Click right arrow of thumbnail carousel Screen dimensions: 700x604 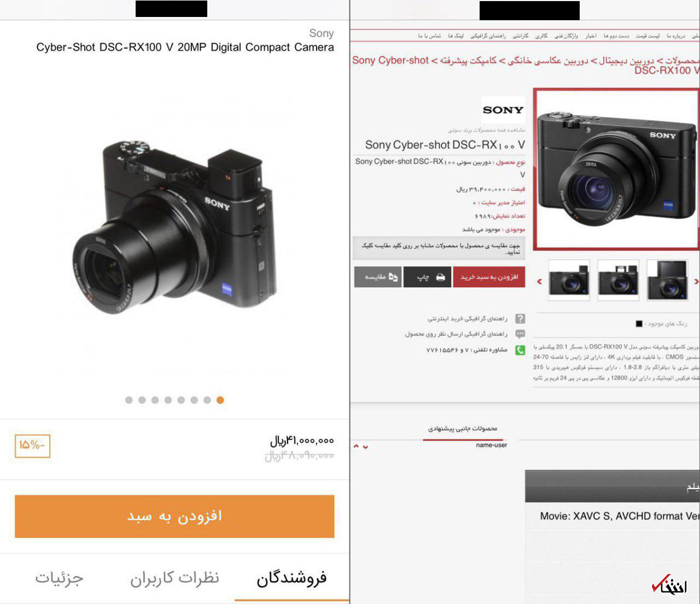696,281
